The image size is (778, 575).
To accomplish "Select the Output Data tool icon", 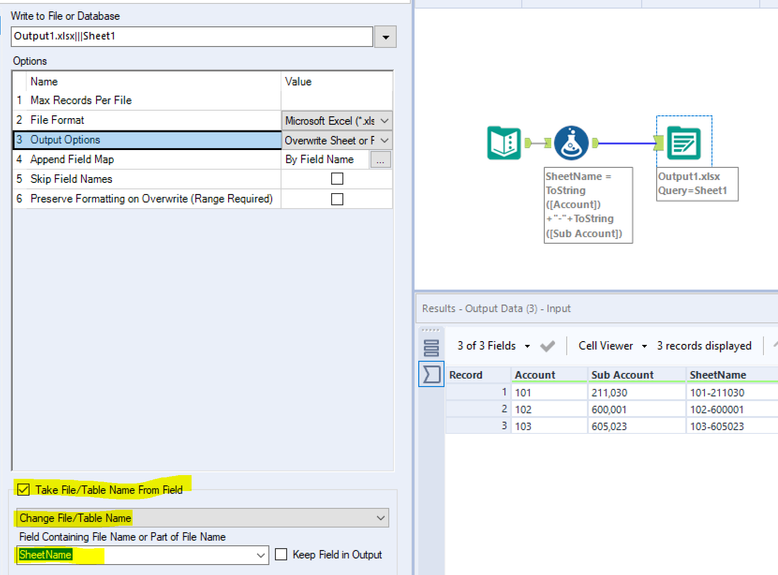I will 683,143.
